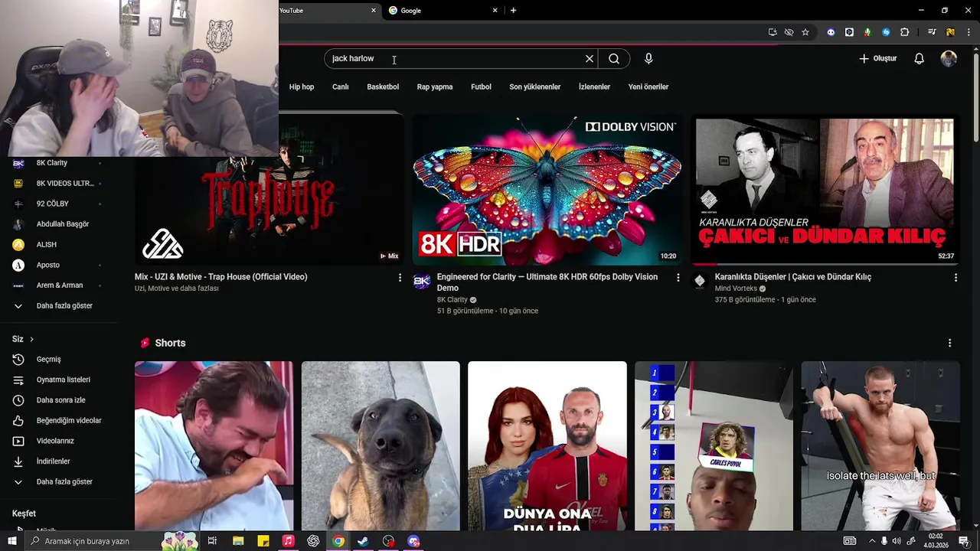Click the install app icon in address bar

[x=773, y=32]
